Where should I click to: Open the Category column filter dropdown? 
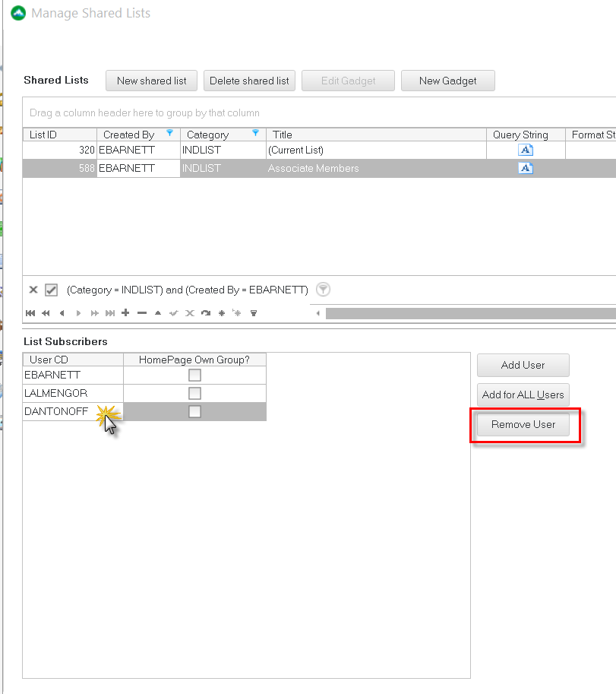(256, 134)
